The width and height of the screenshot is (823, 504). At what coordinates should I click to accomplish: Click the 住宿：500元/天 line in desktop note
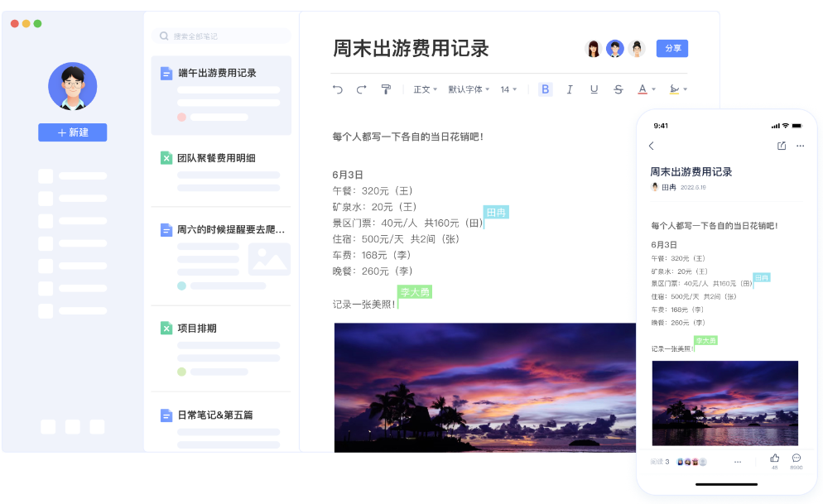396,239
